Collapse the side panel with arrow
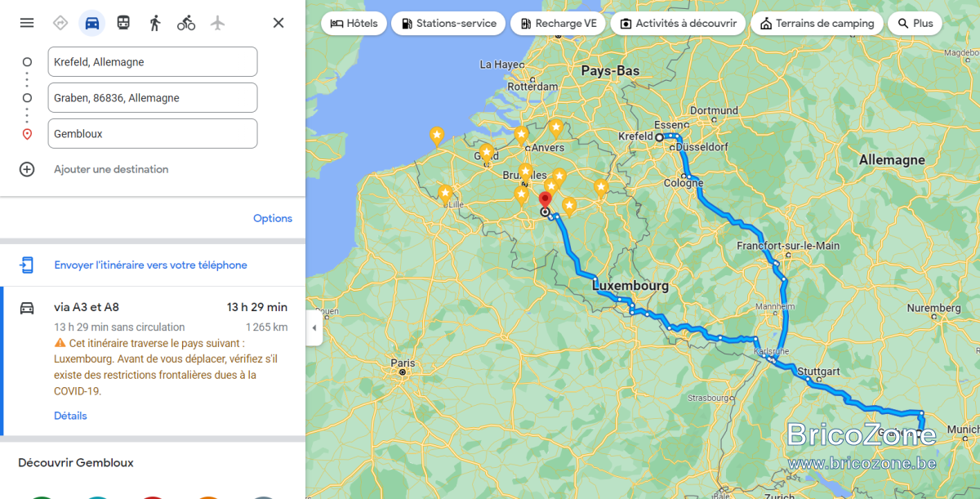The width and height of the screenshot is (980, 499). coord(314,327)
